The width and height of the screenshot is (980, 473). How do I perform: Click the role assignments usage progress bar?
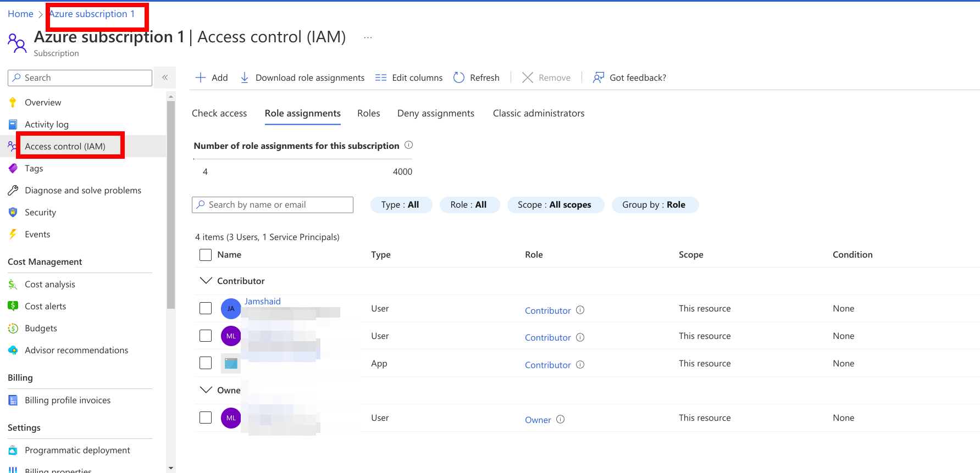(x=303, y=159)
